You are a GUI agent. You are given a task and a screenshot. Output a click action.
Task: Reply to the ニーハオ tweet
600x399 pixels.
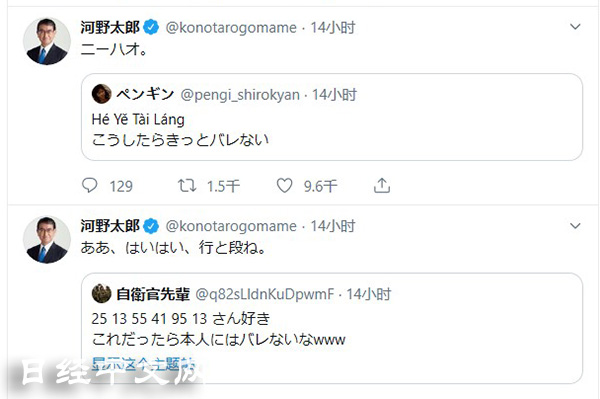click(x=90, y=186)
